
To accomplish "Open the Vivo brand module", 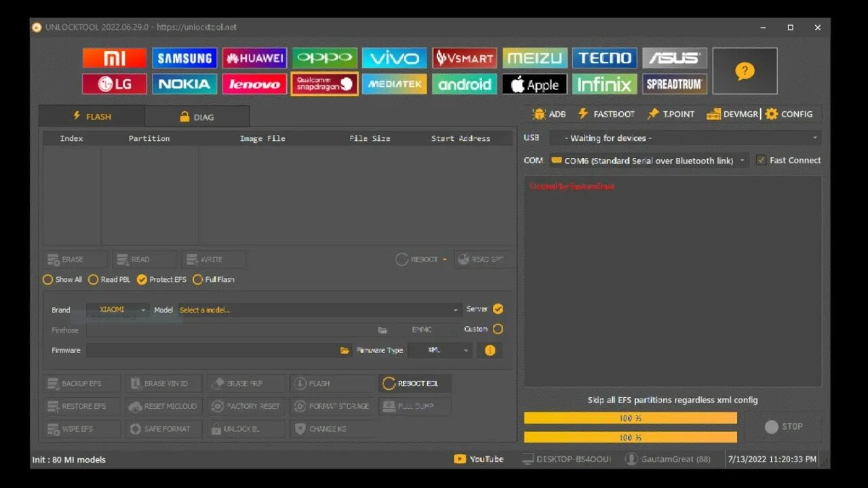I will click(395, 58).
